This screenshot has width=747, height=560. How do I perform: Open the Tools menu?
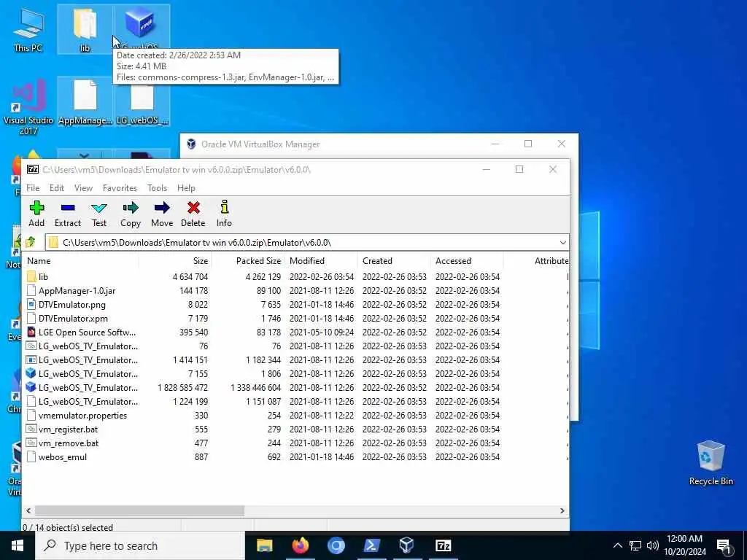158,188
